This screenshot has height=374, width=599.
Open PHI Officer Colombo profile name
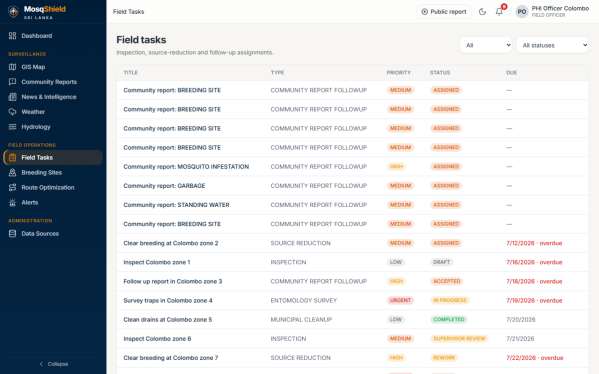point(560,8)
